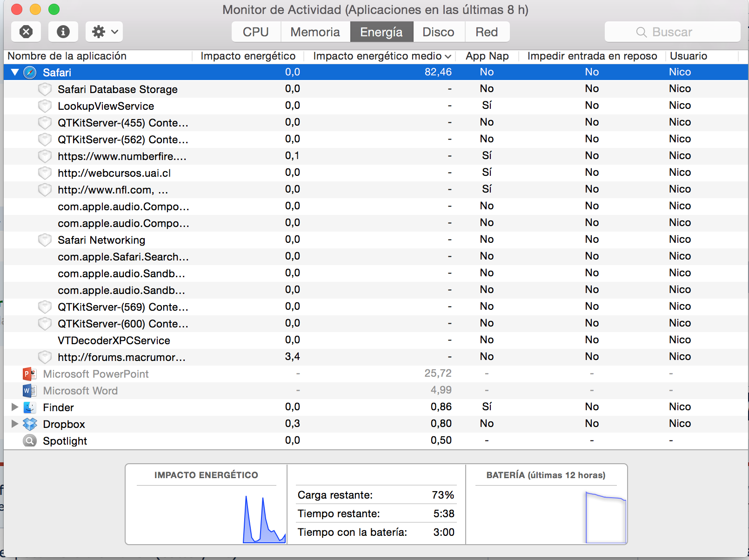Select the Microsoft PowerPoint row name

pyautogui.click(x=96, y=374)
